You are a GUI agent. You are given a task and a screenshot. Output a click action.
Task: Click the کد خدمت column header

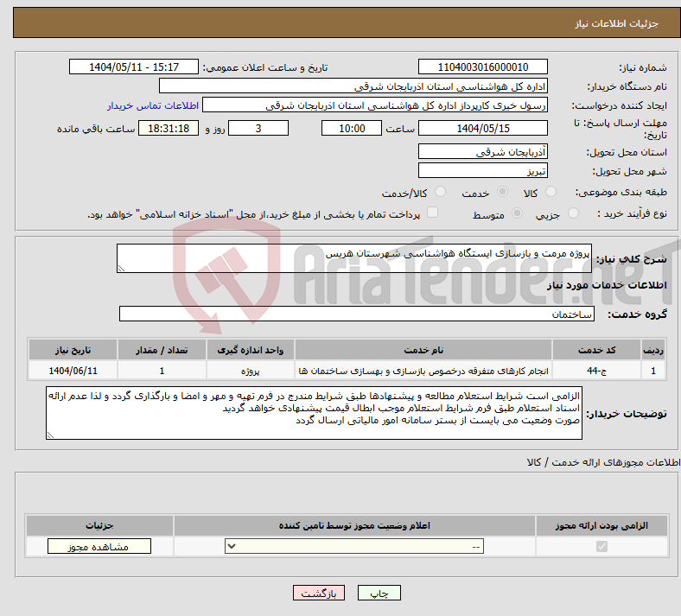(597, 350)
